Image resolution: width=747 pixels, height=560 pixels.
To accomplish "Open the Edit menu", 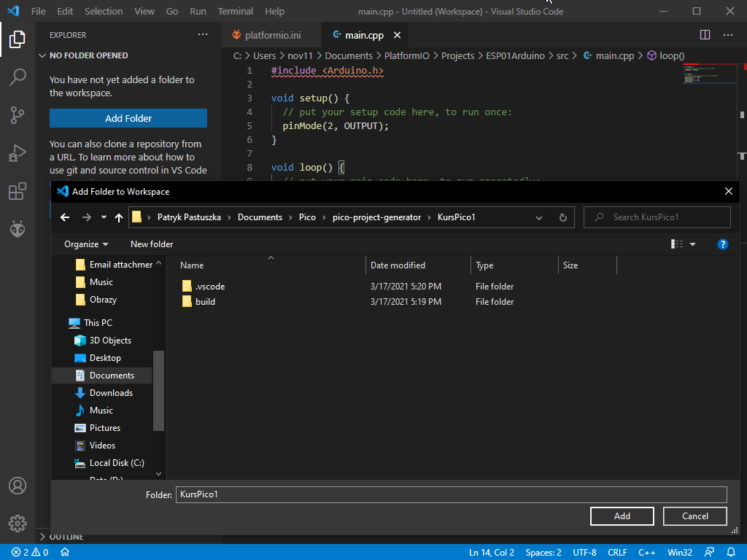I will pos(65,11).
